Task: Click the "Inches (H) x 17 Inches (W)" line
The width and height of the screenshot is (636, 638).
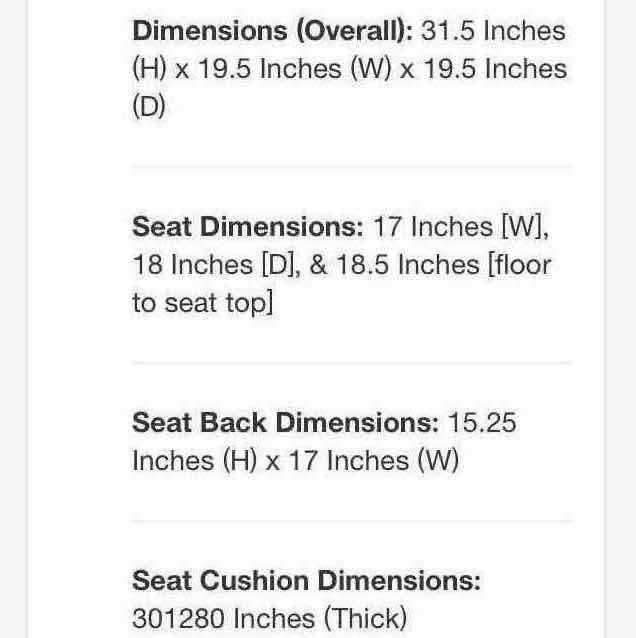Action: pos(295,461)
